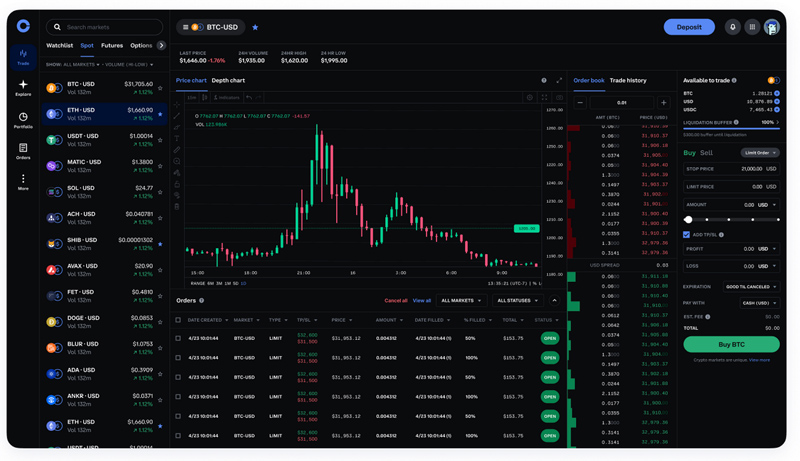Open the Explore section in sidebar

click(x=23, y=88)
